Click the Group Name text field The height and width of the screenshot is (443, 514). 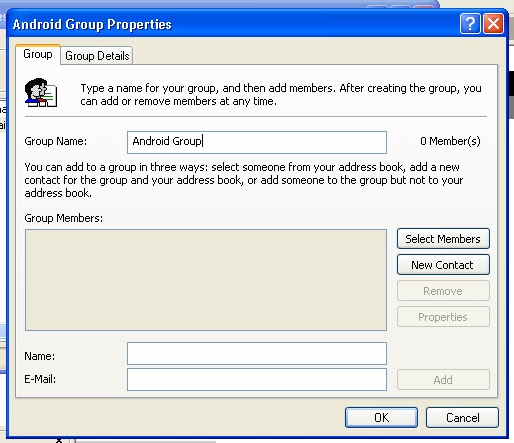point(257,142)
